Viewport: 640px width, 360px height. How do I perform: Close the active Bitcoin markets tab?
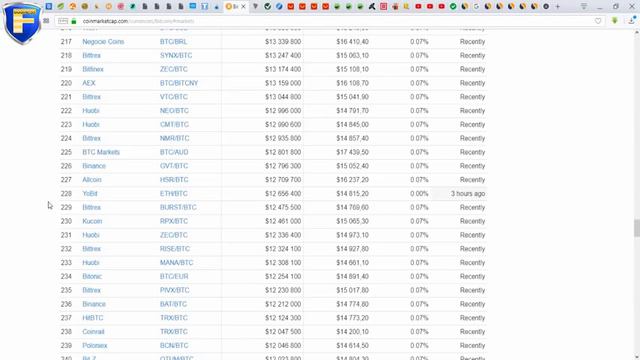(243, 7)
